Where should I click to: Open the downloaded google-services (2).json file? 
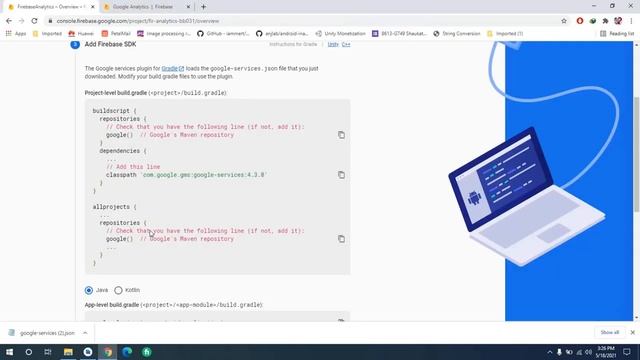42,333
